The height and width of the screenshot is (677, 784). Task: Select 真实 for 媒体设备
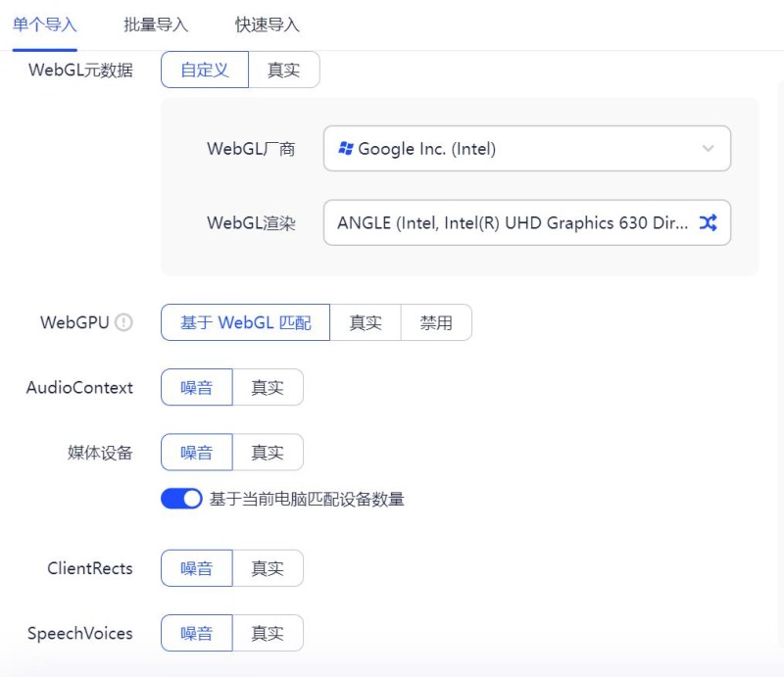(268, 453)
